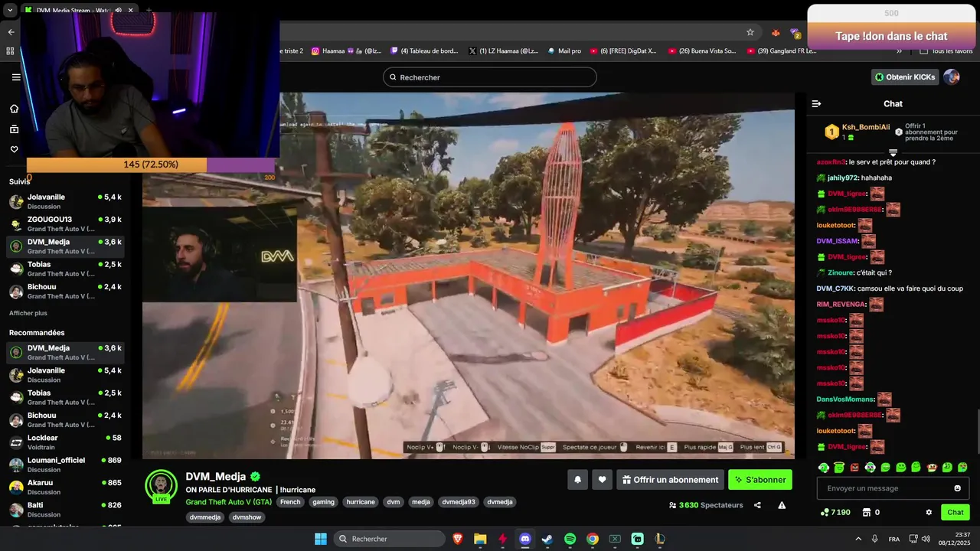Viewport: 980px width, 551px height.
Task: Collapse the chat panel with arrow icon
Action: coord(816,104)
